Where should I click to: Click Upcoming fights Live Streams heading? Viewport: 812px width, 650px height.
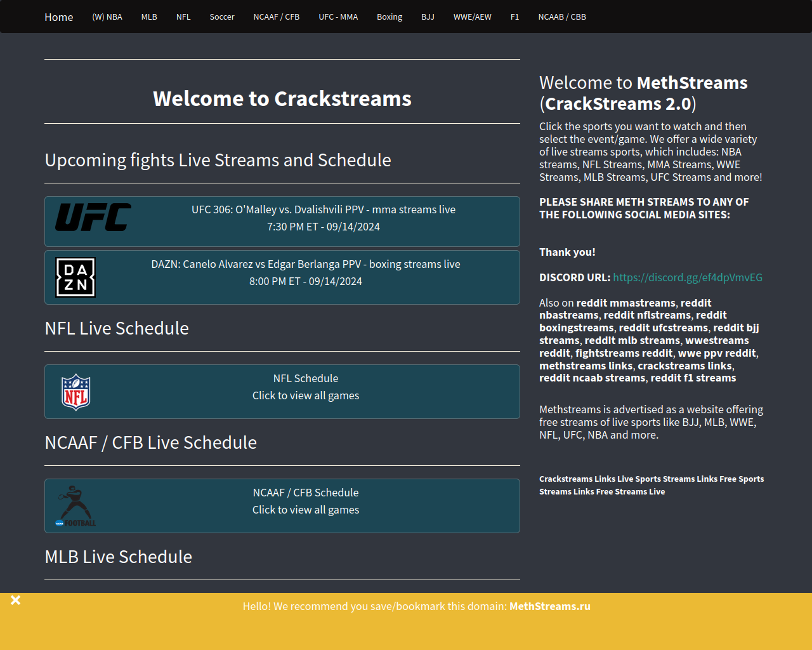[x=218, y=160]
